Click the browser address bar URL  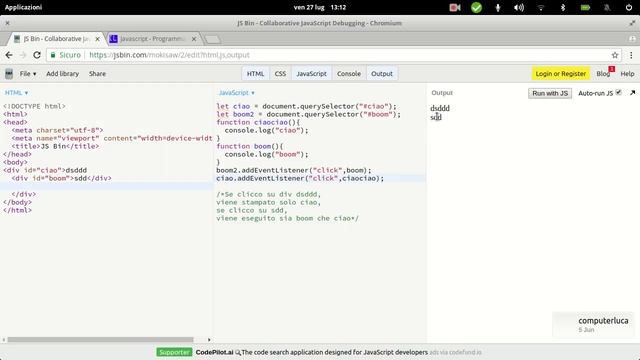(169, 55)
